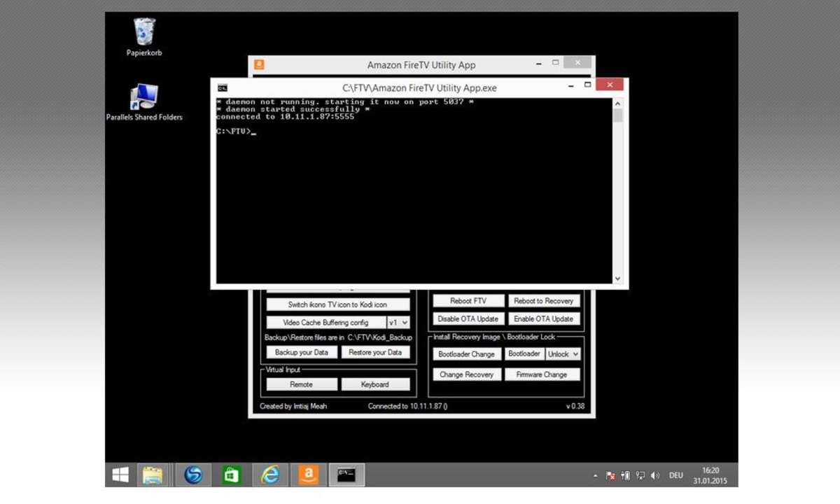Click the C:\FTV> command prompt line
Image resolution: width=840 pixels, height=504 pixels.
click(236, 132)
